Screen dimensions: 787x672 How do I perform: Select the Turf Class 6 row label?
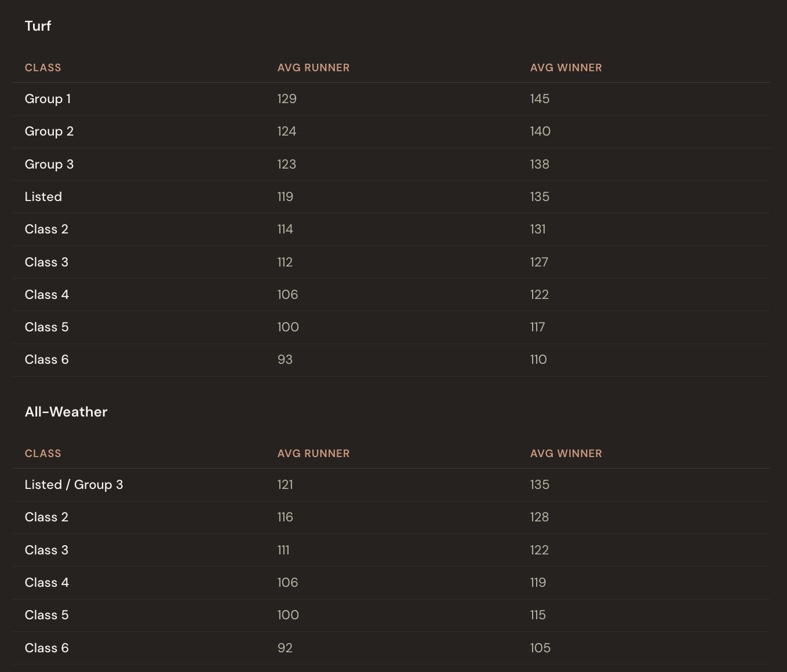(46, 360)
